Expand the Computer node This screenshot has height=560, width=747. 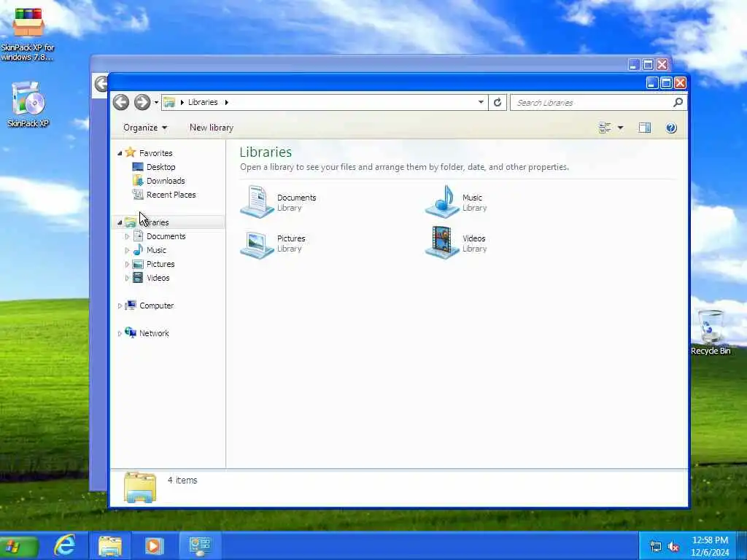(x=120, y=306)
